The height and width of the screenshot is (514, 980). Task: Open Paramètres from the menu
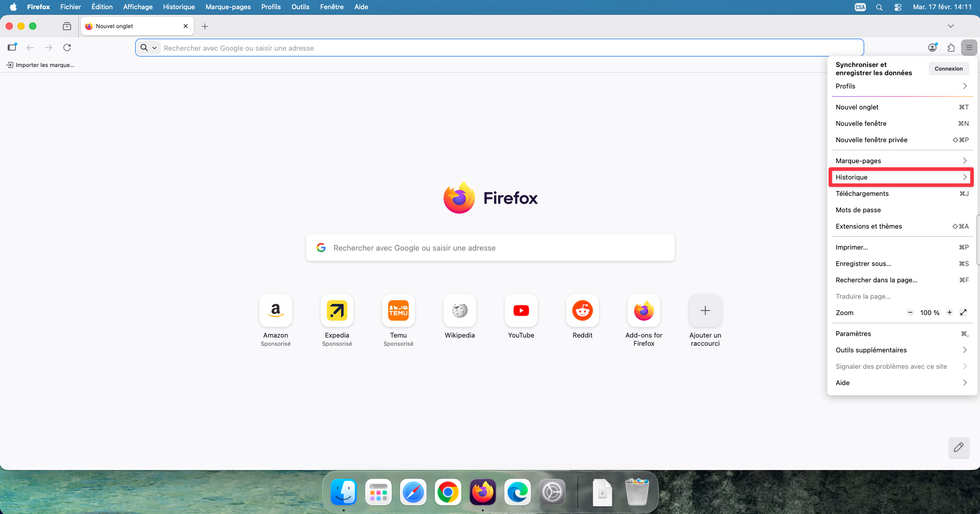902,333
